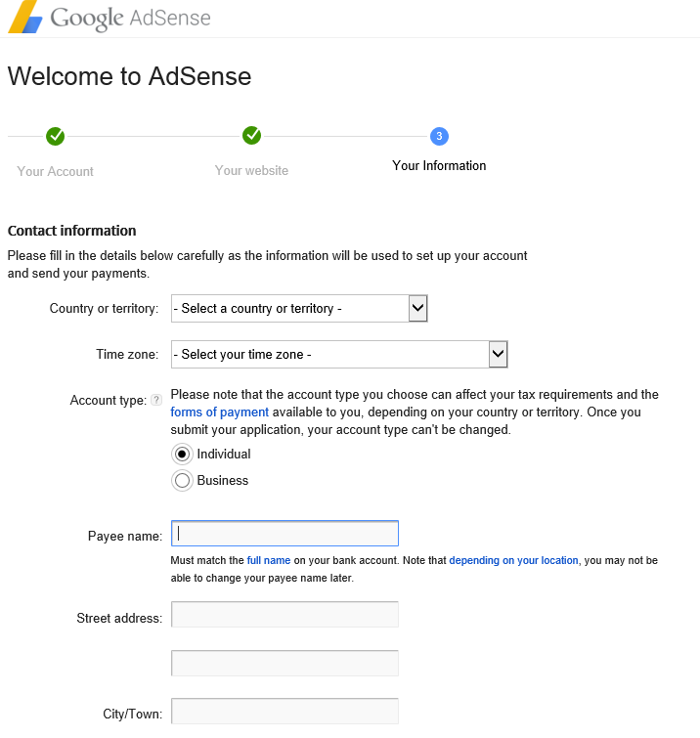The image size is (700, 738).
Task: Click the City/Town label
Action: pos(133,714)
